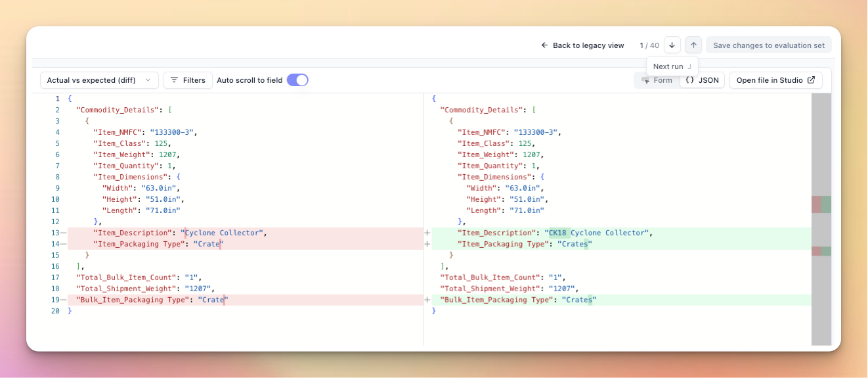Click line number 8 in the gutter
Screen dimensions: 868x378
click(57, 177)
